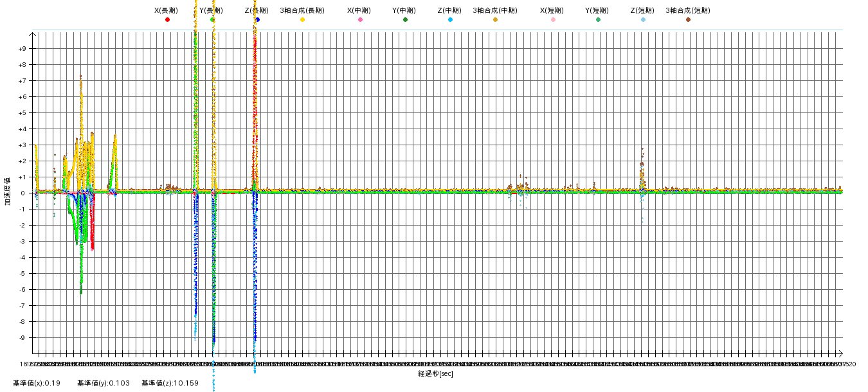Click the +9 tick on the vertical axis
The height and width of the screenshot is (392, 868).
22,49
